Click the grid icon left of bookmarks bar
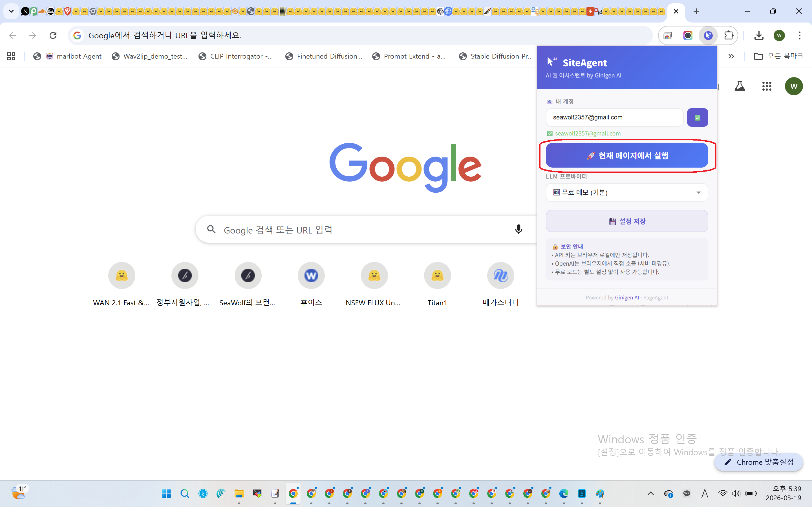The width and height of the screenshot is (812, 507). pos(11,56)
